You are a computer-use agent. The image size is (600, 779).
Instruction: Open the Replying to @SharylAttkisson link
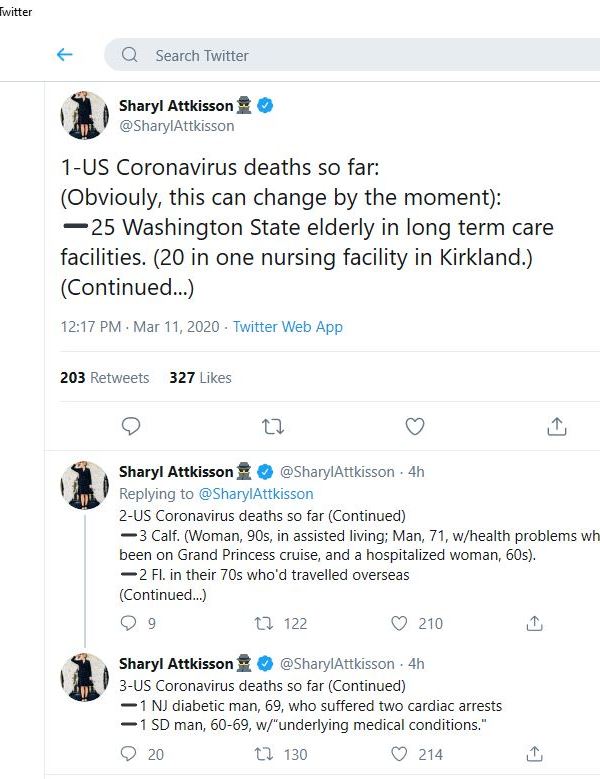coord(255,493)
